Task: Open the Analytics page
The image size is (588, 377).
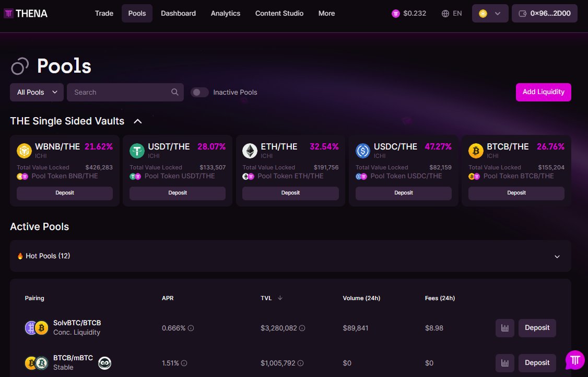Action: 226,14
